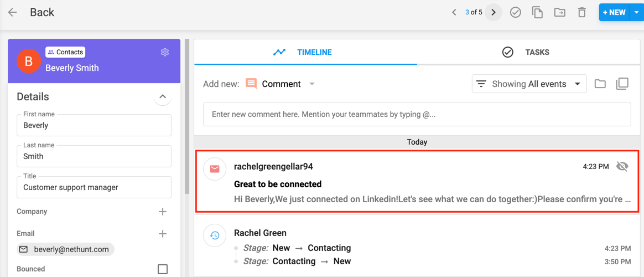Move record using folder arrow icon
Screen dimensions: 644x277
point(559,12)
